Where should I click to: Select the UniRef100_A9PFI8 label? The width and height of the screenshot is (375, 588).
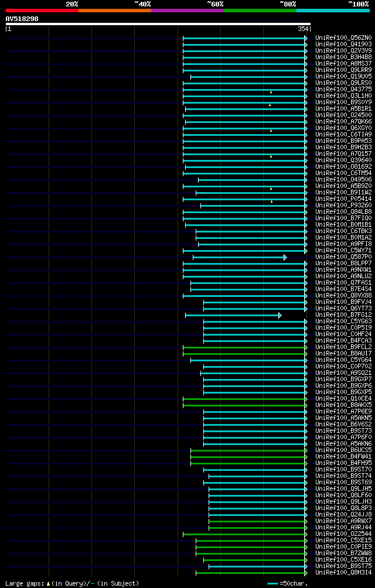[x=343, y=244]
